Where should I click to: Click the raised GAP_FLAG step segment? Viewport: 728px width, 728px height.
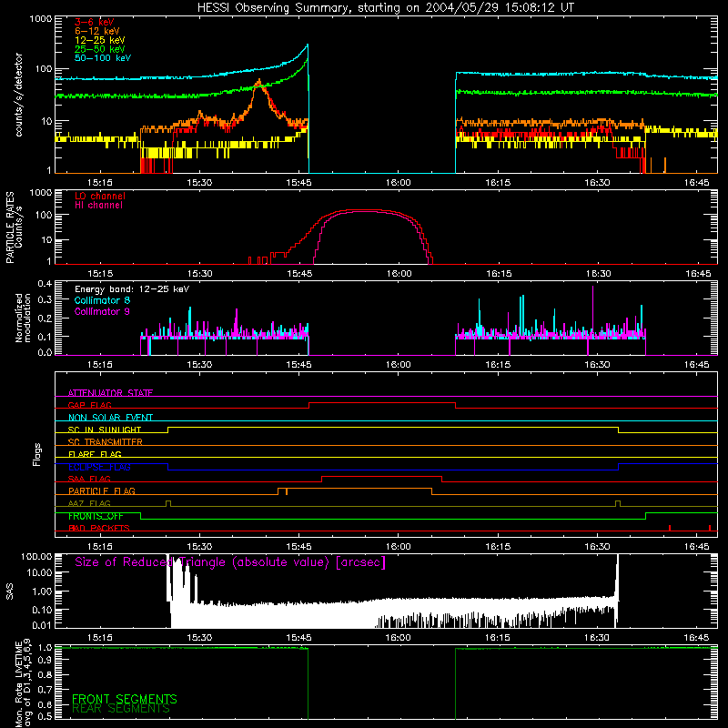click(x=382, y=402)
